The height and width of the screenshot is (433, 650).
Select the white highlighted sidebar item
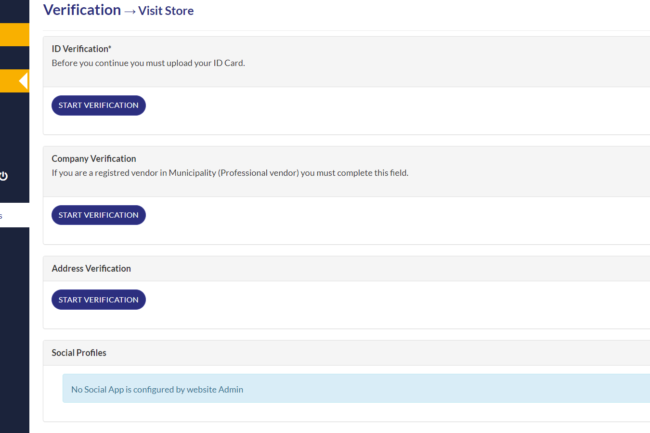14,216
